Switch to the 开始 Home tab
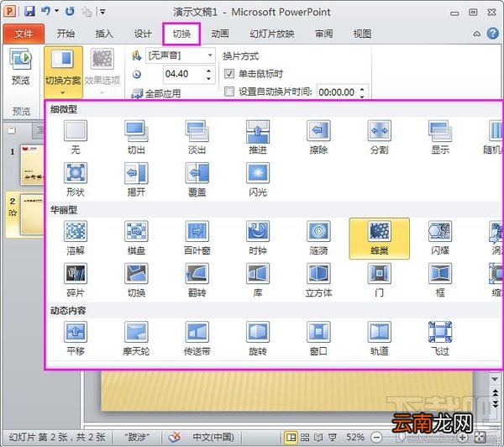 tap(66, 34)
